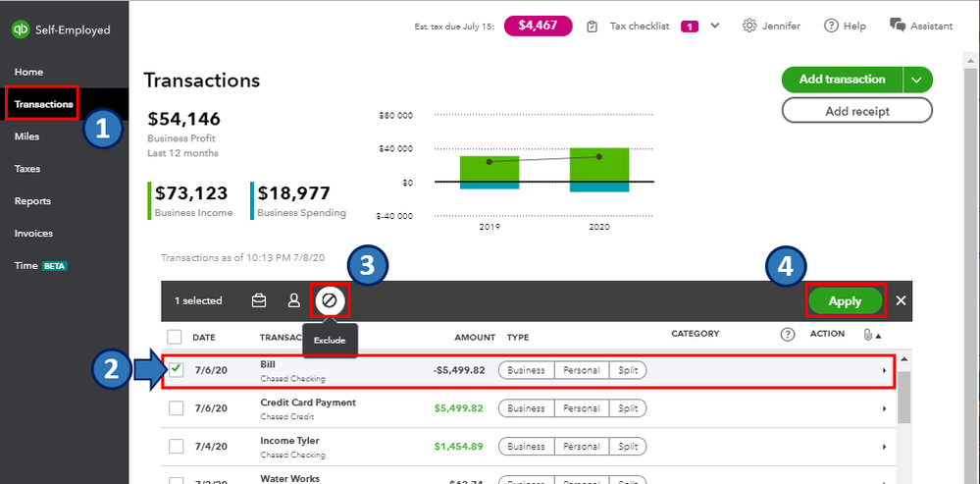This screenshot has width=980, height=484.
Task: Open settings gear next to Jennifer
Action: [749, 27]
